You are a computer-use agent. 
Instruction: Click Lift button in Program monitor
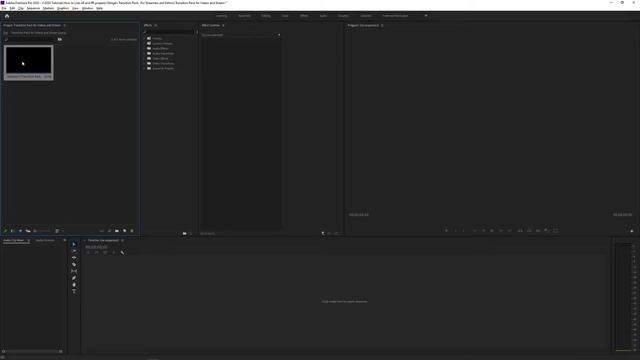click(520, 231)
